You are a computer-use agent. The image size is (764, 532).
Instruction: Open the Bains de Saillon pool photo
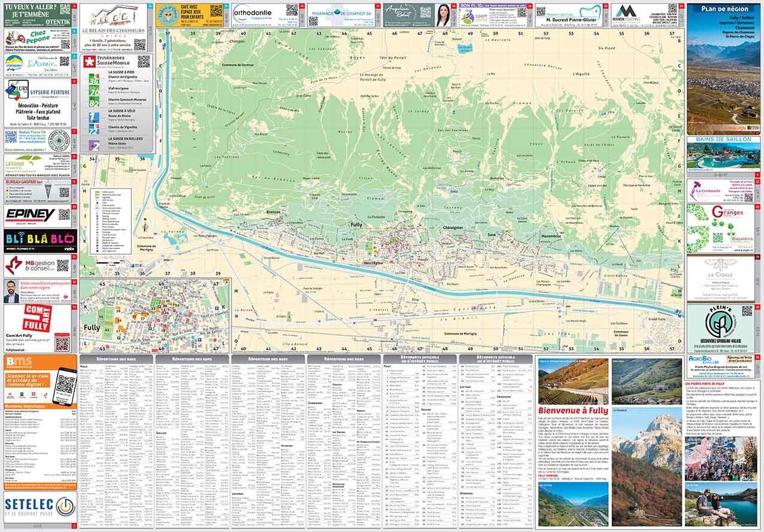pyautogui.click(x=724, y=157)
